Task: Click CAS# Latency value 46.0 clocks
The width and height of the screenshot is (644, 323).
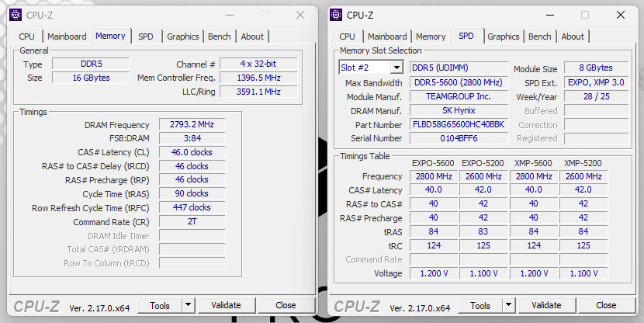Action: [192, 152]
